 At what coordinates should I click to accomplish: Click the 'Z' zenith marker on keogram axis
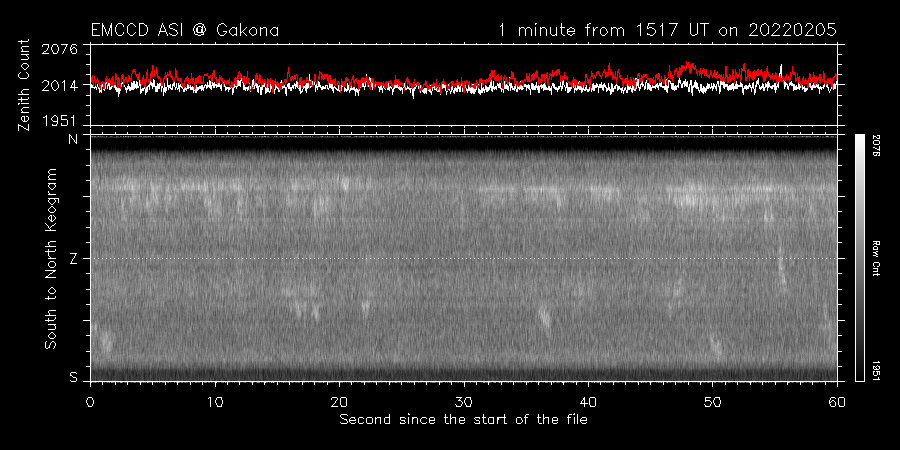[x=73, y=259]
